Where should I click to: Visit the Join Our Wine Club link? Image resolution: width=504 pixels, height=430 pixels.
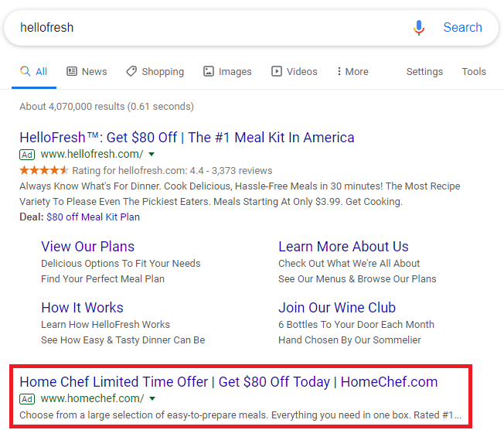coord(337,308)
